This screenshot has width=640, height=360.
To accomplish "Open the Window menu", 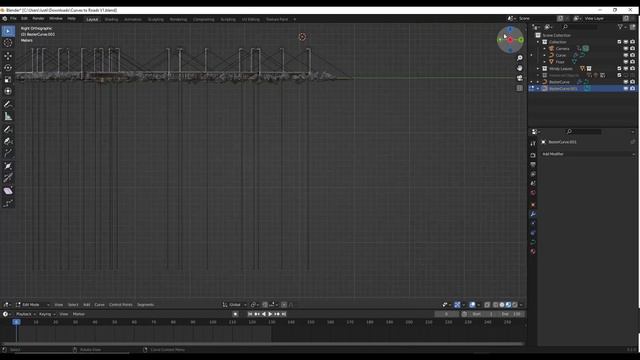I will click(x=56, y=19).
